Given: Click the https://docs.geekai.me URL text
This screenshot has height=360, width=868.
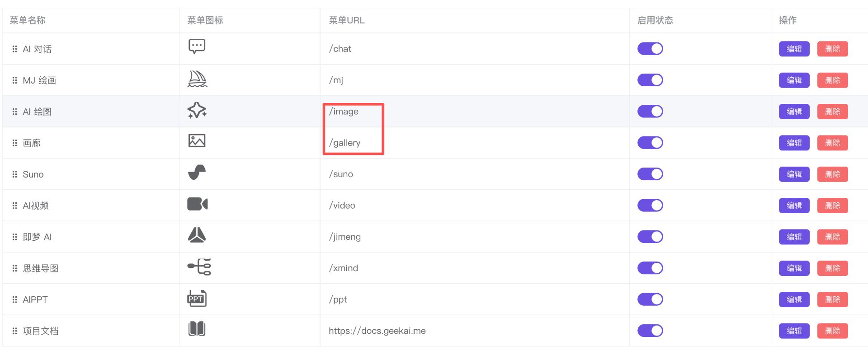Looking at the screenshot, I should 377,331.
